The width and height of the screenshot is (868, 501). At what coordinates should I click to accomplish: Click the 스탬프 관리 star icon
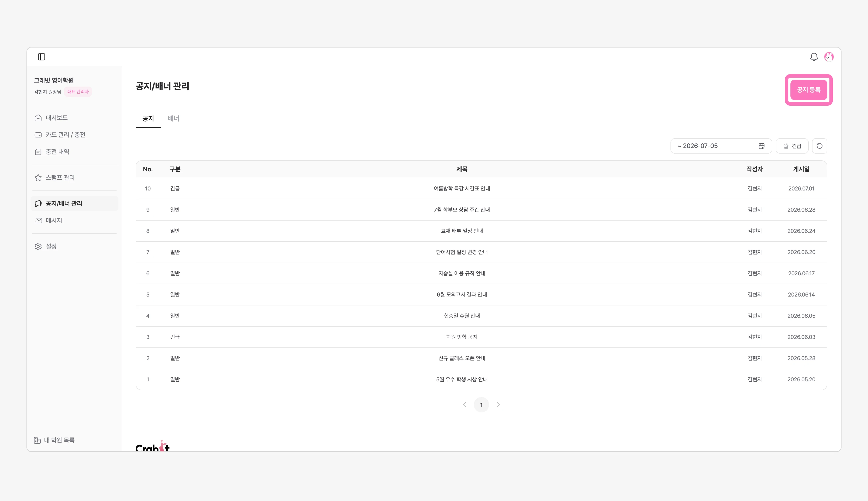coord(38,178)
